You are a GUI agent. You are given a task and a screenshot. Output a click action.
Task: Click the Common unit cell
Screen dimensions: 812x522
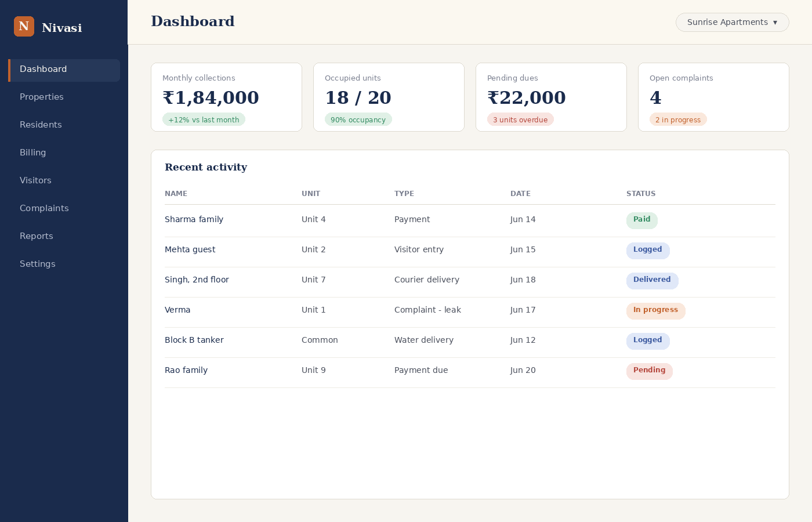coord(320,340)
